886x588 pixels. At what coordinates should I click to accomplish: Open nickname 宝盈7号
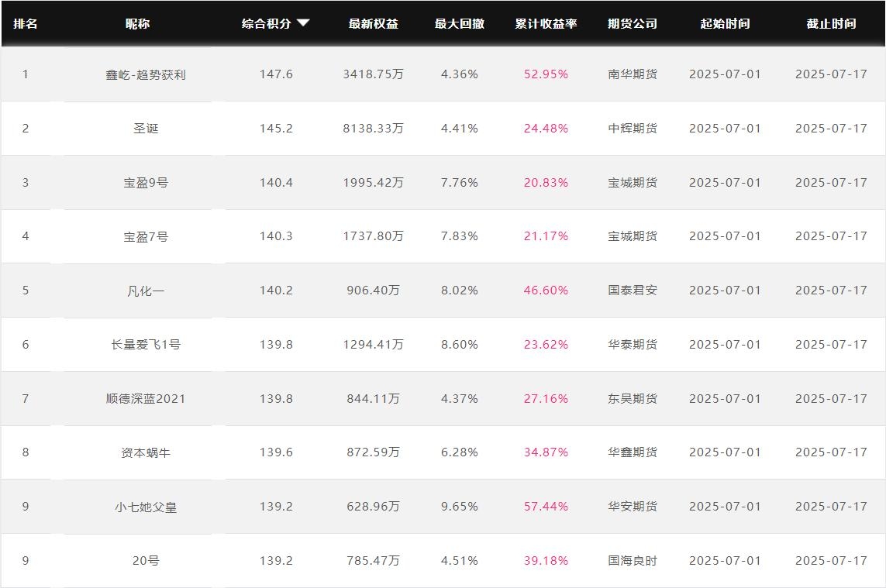click(146, 236)
